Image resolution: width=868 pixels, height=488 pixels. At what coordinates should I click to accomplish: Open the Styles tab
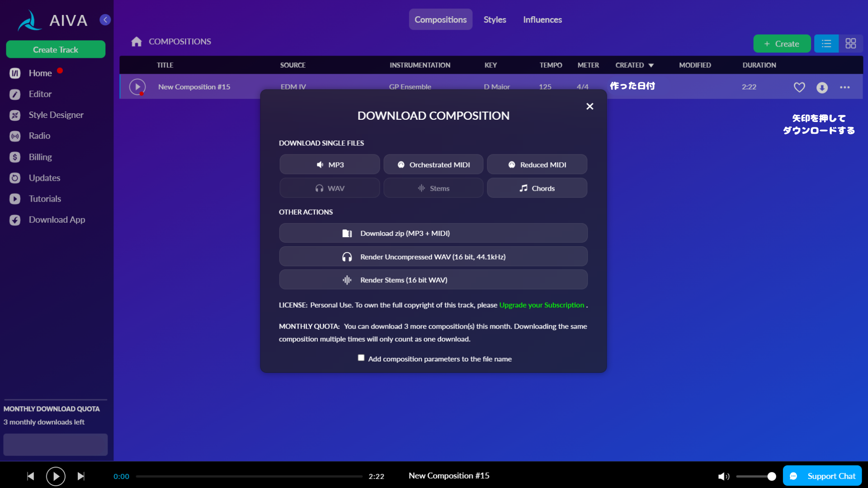click(495, 20)
